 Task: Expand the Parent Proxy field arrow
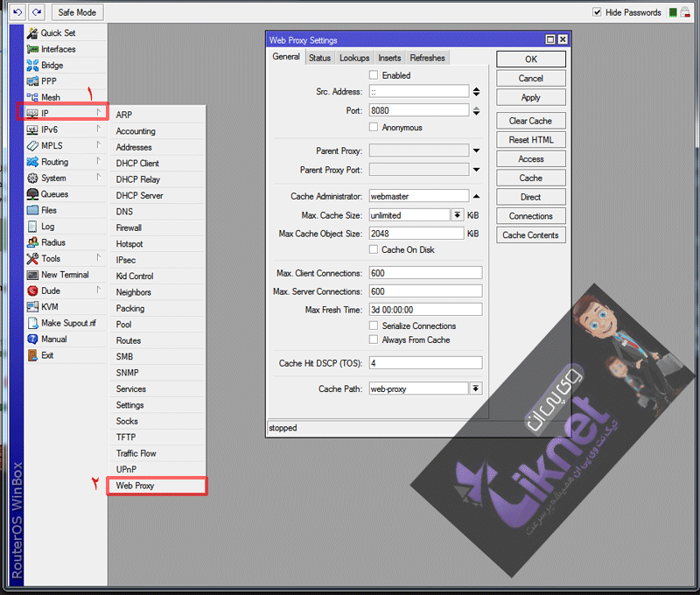pos(476,151)
